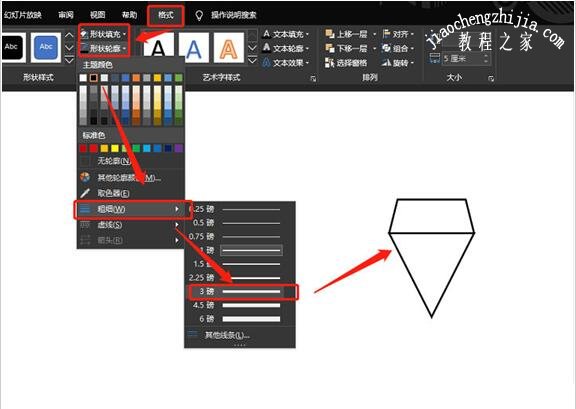
Task: Click Bring Forward (上移一层) icon
Action: tap(330, 34)
